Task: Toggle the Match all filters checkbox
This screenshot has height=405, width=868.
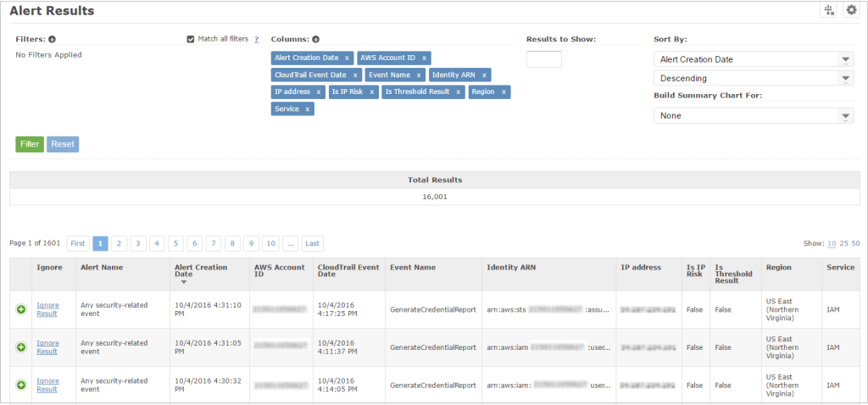Action: (x=191, y=39)
